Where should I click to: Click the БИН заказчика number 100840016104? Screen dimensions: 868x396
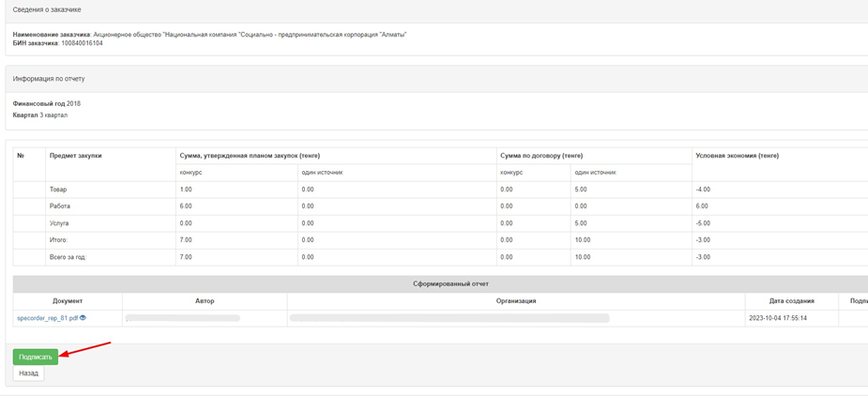tap(82, 43)
